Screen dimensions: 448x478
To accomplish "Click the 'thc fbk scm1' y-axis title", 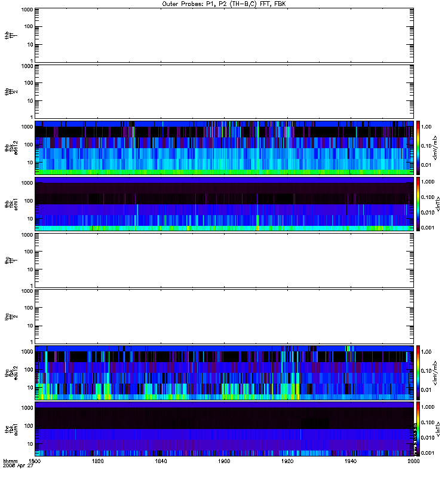I will coord(11,429).
